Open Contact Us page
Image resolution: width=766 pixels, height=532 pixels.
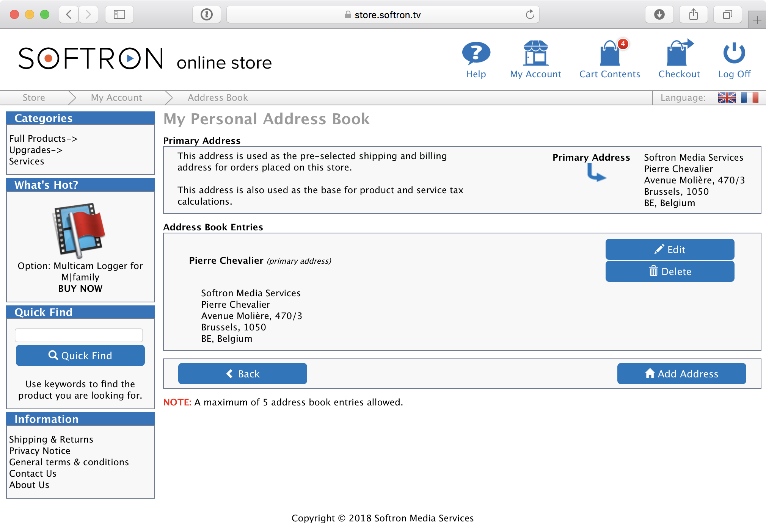[33, 474]
